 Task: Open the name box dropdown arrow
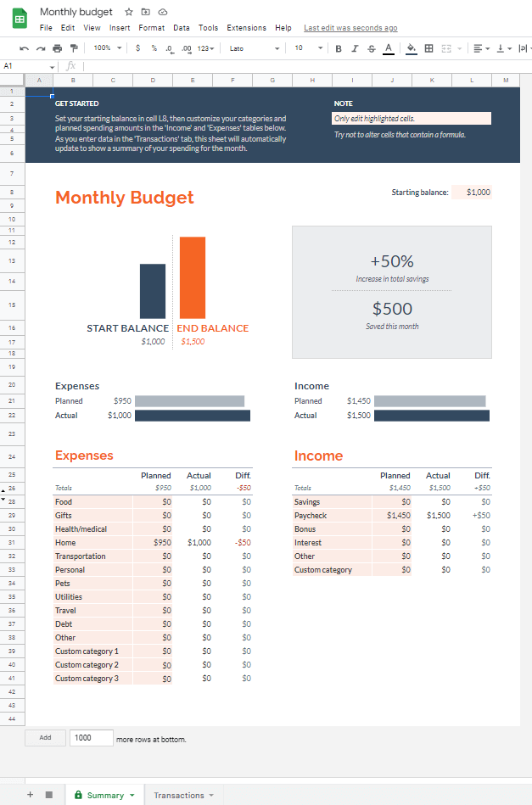pos(52,67)
